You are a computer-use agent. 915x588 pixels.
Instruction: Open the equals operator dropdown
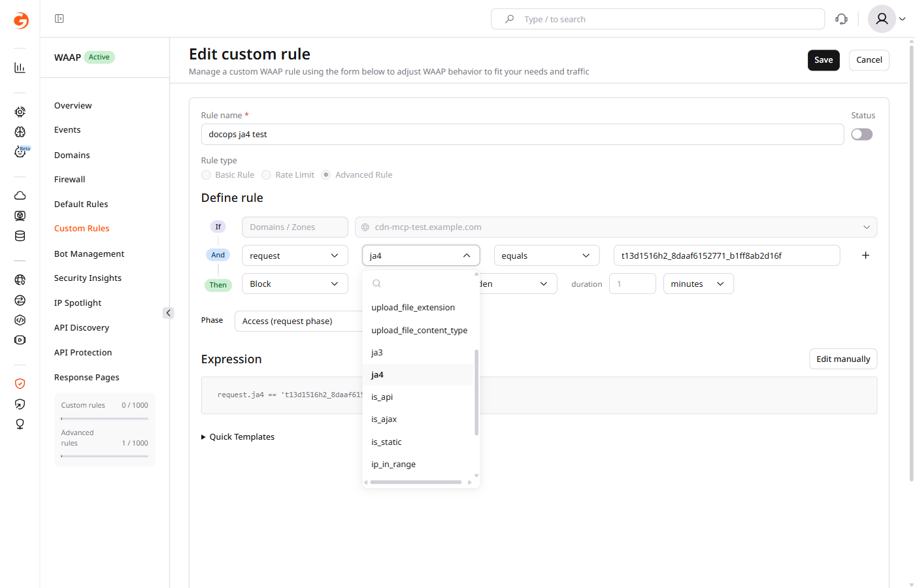point(546,255)
